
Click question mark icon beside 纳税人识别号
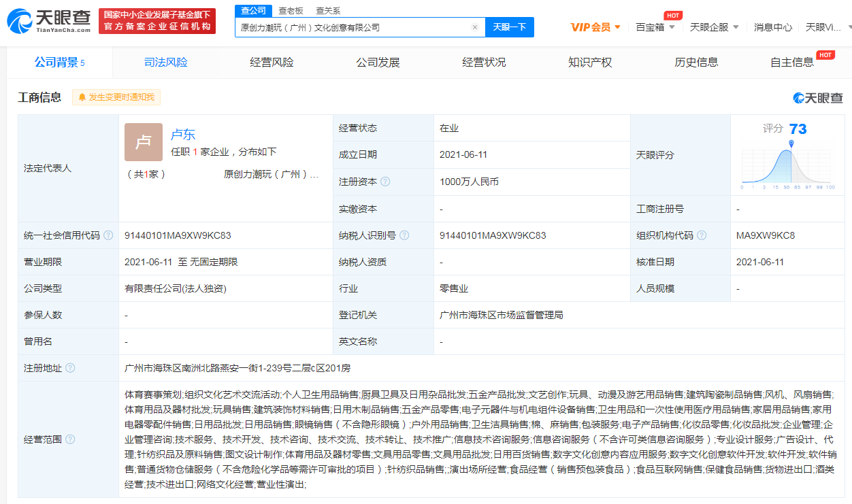point(406,235)
